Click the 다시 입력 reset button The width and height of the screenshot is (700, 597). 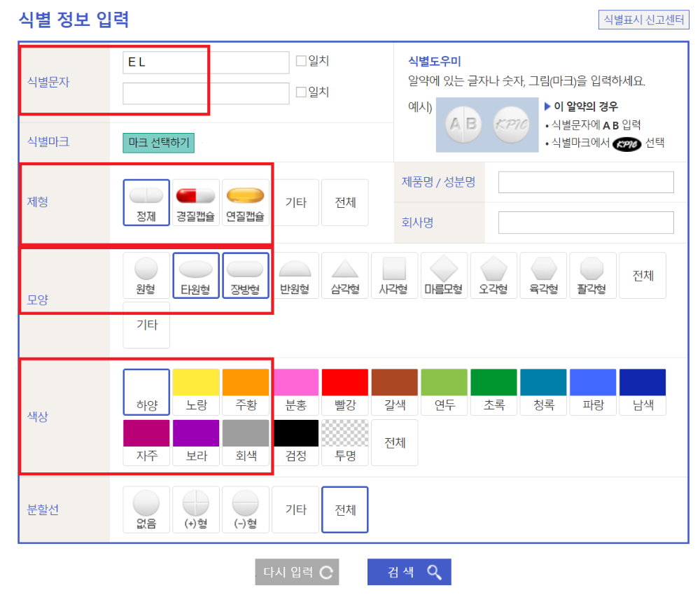297,572
